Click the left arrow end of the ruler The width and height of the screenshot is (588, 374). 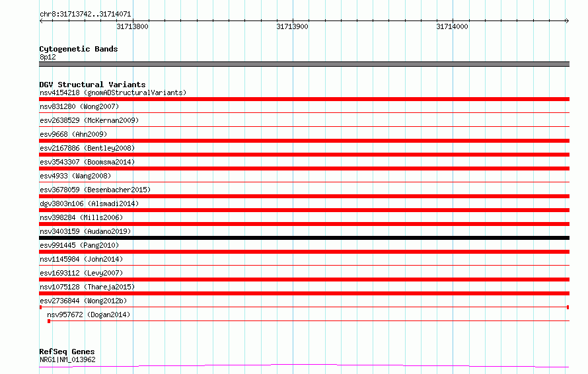pos(41,20)
